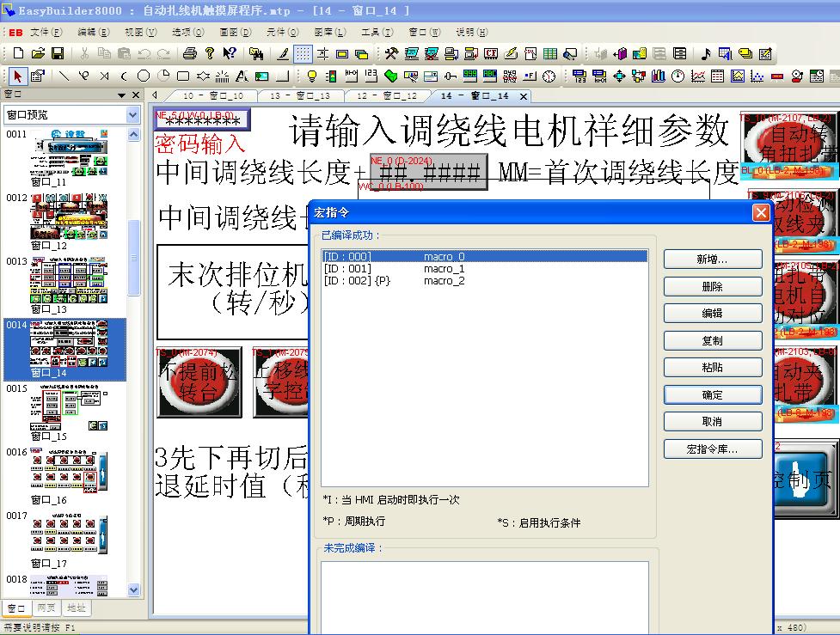The width and height of the screenshot is (840, 635).
Task: Toggle the grid display toolbar button
Action: [x=303, y=54]
